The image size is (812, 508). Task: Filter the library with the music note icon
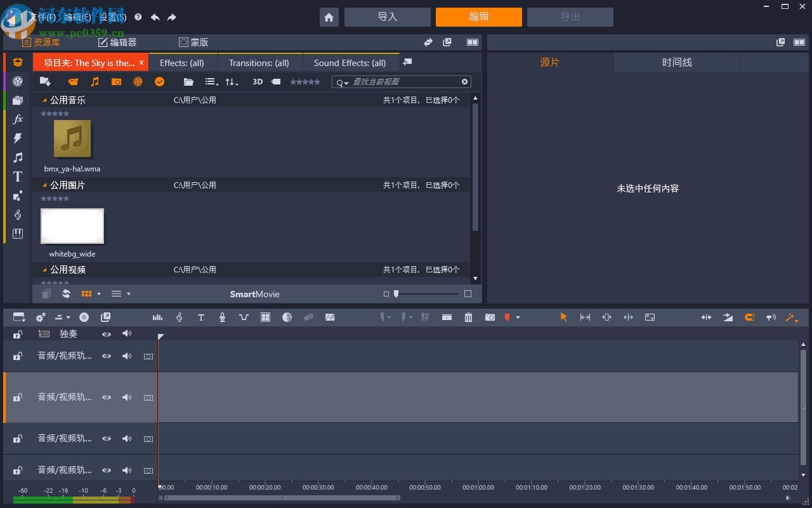[x=95, y=82]
